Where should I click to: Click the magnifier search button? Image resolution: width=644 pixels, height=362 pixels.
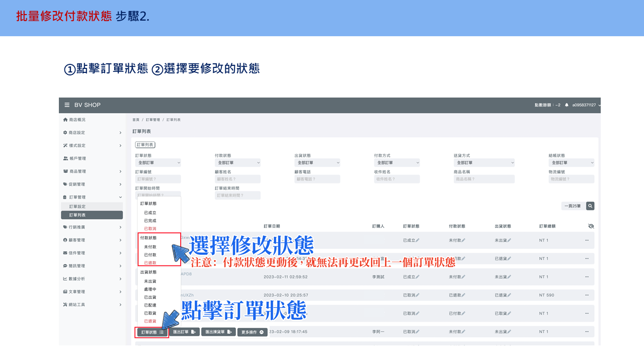(x=590, y=206)
